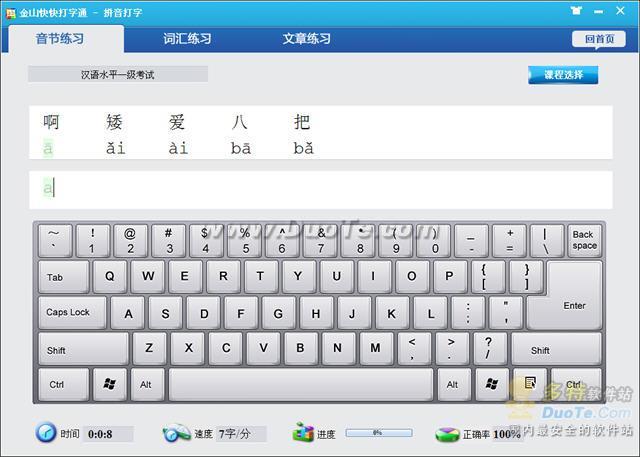Click the T key on virtual keyboard
This screenshot has height=457, width=640.
(x=261, y=277)
